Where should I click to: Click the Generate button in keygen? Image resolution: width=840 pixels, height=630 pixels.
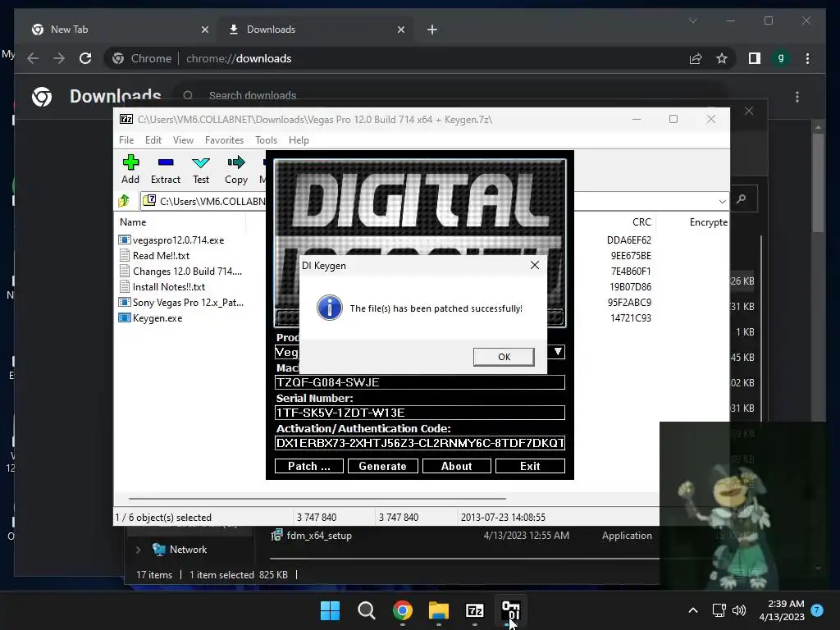pos(382,466)
